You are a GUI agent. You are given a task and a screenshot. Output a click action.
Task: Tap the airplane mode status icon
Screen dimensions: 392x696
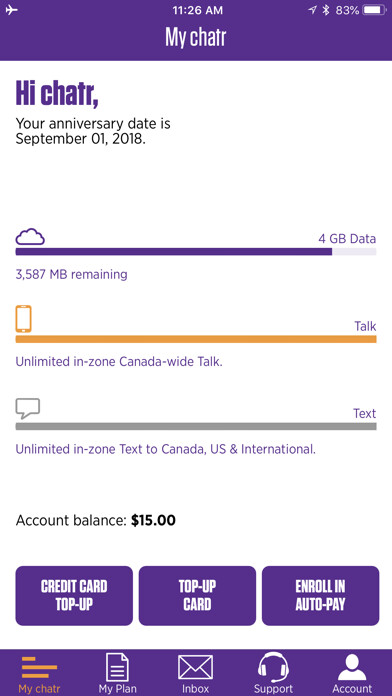(12, 10)
